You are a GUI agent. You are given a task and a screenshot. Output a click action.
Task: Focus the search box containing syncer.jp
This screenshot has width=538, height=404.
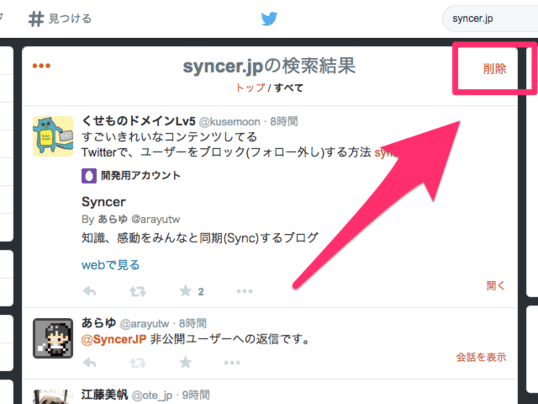tap(490, 19)
